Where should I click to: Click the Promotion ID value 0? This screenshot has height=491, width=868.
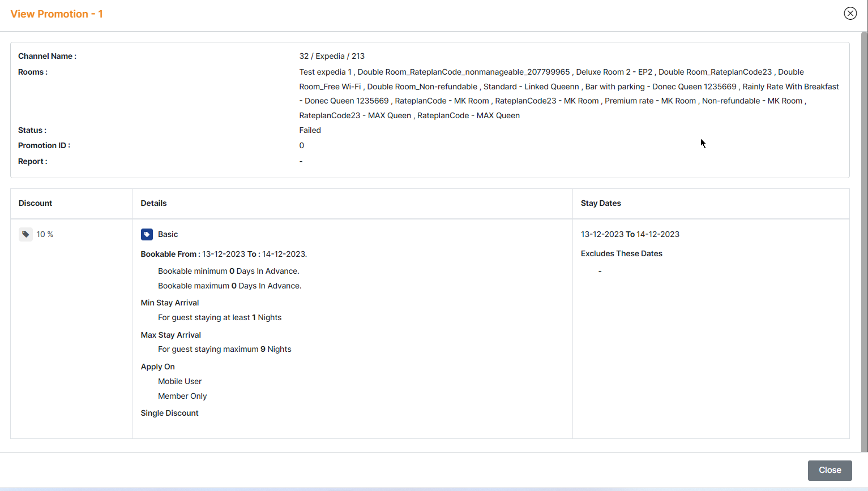302,145
